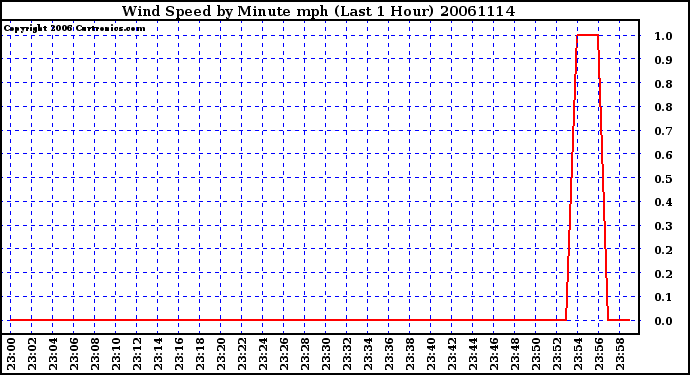Viewport: 690px width, 375px height.
Task: Select the 1.0 y-axis label
Action: point(663,36)
